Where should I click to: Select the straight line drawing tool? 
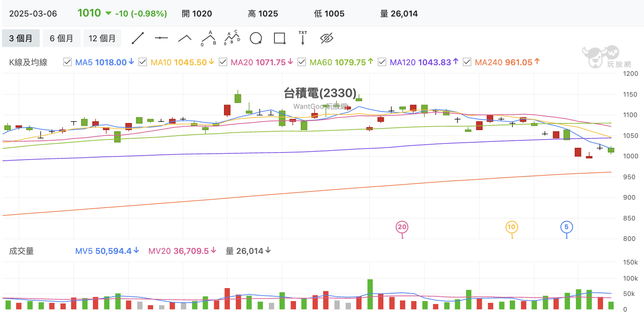(138, 38)
